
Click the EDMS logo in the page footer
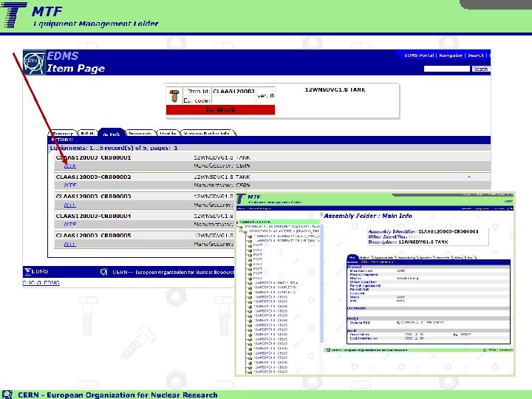[x=36, y=271]
